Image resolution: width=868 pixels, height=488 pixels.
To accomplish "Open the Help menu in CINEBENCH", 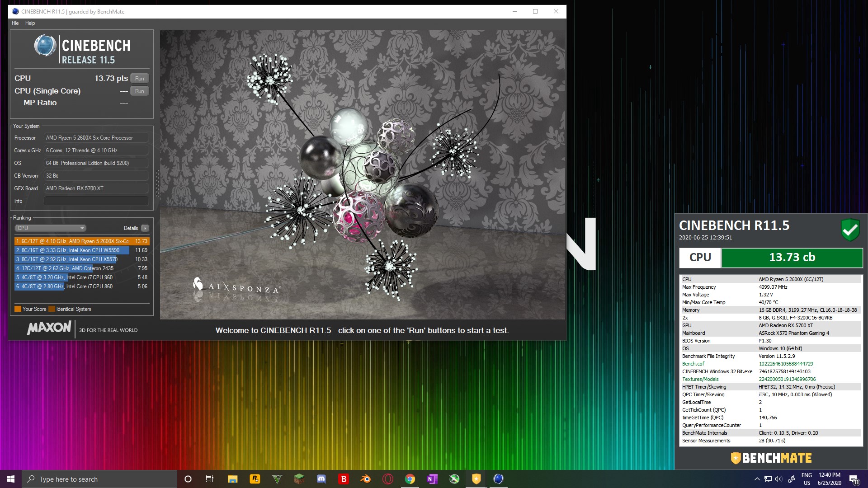I will (x=30, y=23).
